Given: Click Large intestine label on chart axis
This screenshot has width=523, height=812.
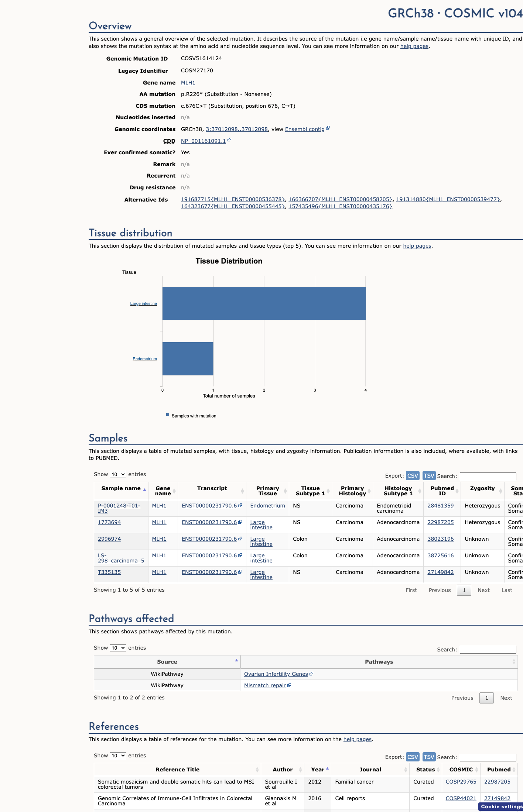Looking at the screenshot, I should tap(143, 303).
